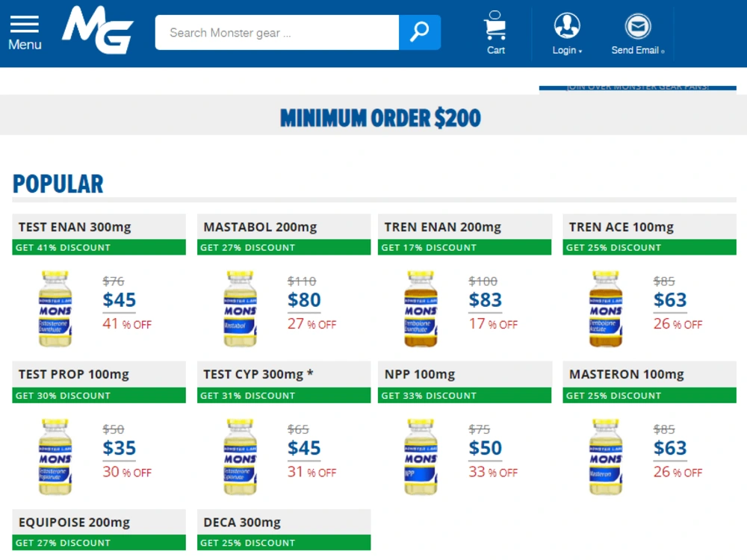Open MASTABOL 200mg product title
This screenshot has height=560, width=747.
pyautogui.click(x=260, y=227)
